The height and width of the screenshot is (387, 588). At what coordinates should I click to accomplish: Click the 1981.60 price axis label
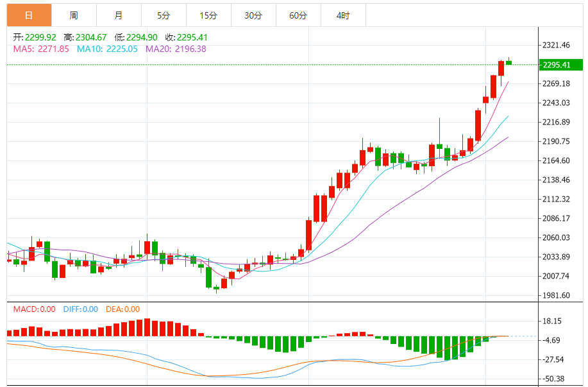point(556,295)
